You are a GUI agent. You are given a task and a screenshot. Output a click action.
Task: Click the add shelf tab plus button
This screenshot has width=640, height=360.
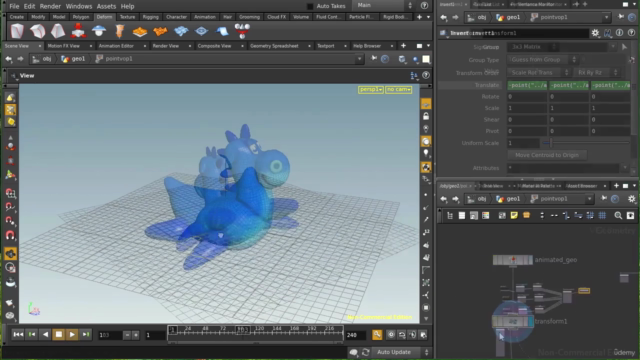coord(419,17)
